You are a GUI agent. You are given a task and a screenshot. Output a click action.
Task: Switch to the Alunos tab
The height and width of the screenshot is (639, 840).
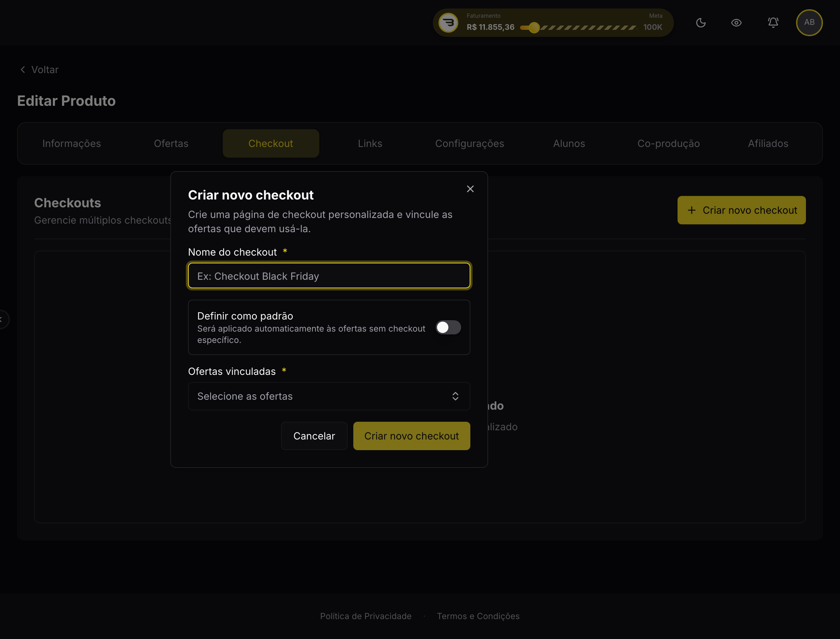click(569, 143)
